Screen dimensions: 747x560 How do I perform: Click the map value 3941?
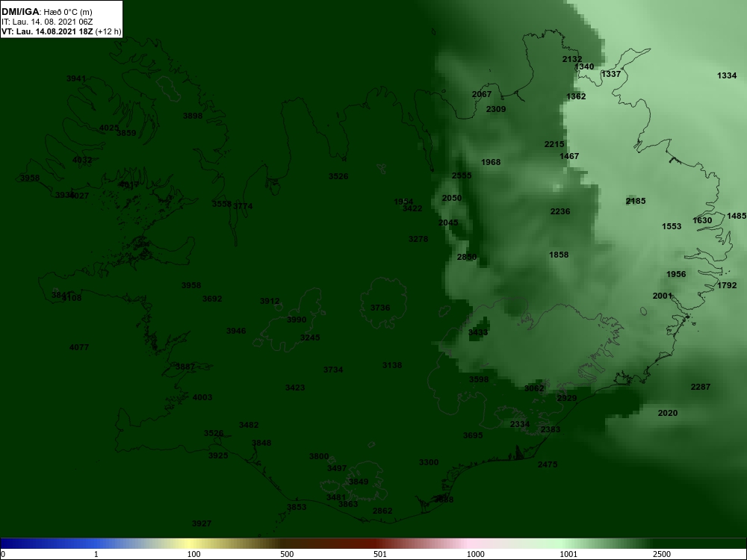(x=76, y=78)
